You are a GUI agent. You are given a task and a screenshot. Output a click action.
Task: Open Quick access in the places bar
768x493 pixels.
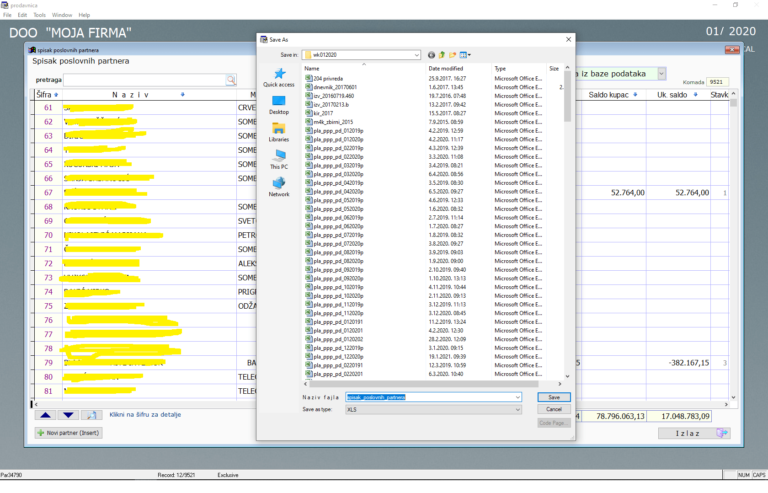[279, 78]
